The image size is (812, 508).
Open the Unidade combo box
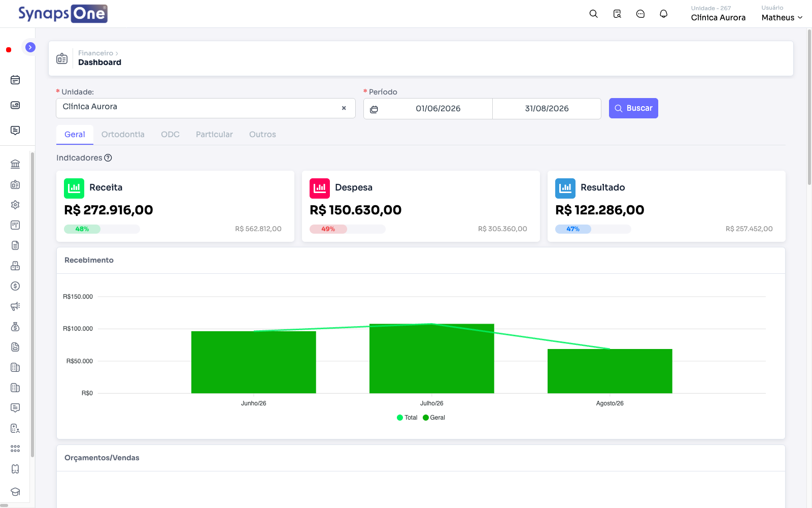[x=206, y=108]
